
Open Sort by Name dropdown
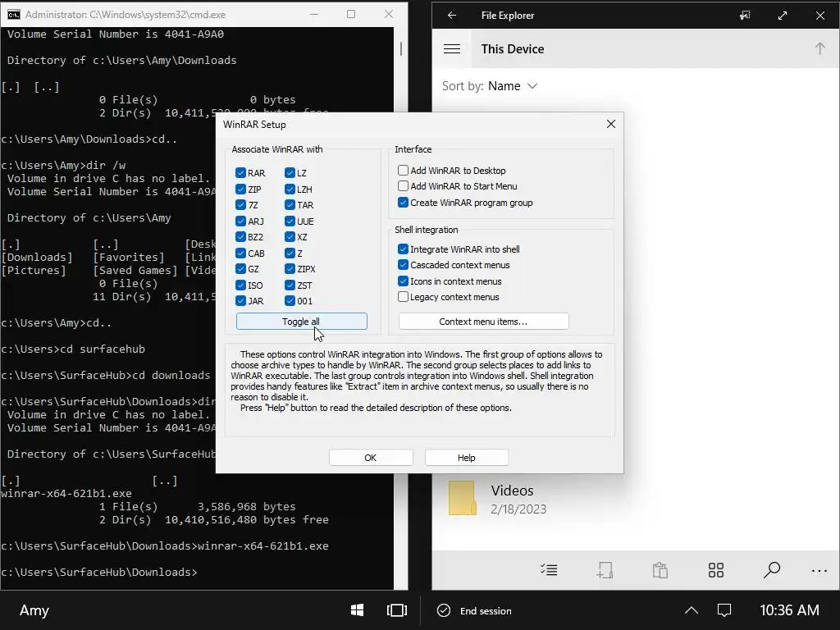coord(489,86)
